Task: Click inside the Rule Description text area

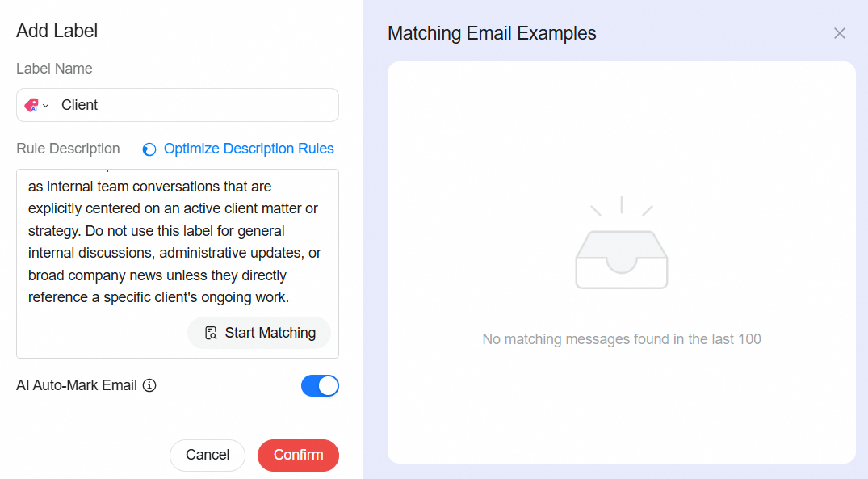Action: (177, 263)
